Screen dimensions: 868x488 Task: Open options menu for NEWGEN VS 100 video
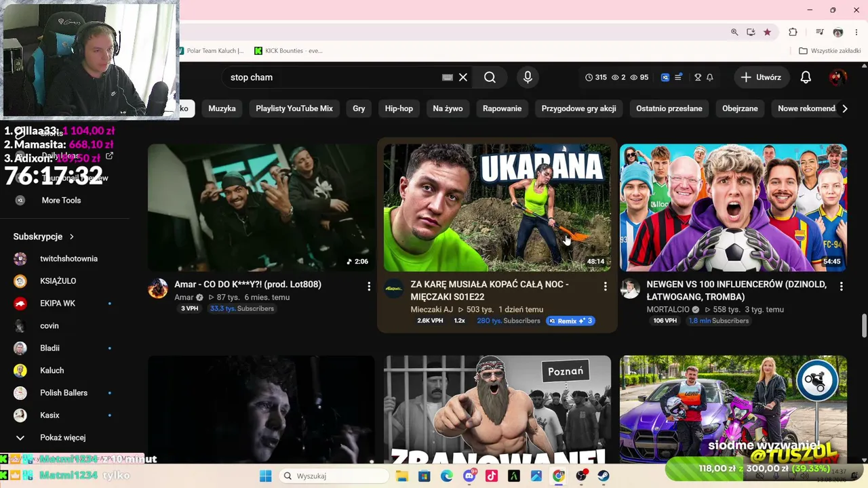tap(841, 287)
